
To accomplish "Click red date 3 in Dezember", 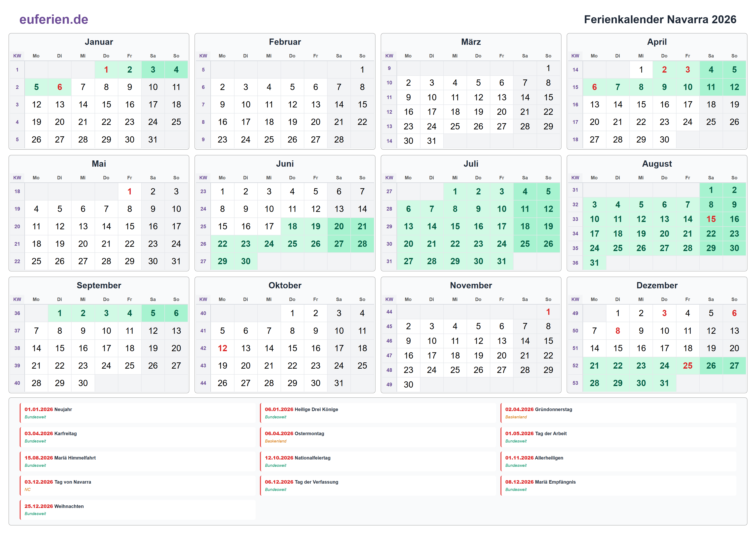I will coord(664,313).
